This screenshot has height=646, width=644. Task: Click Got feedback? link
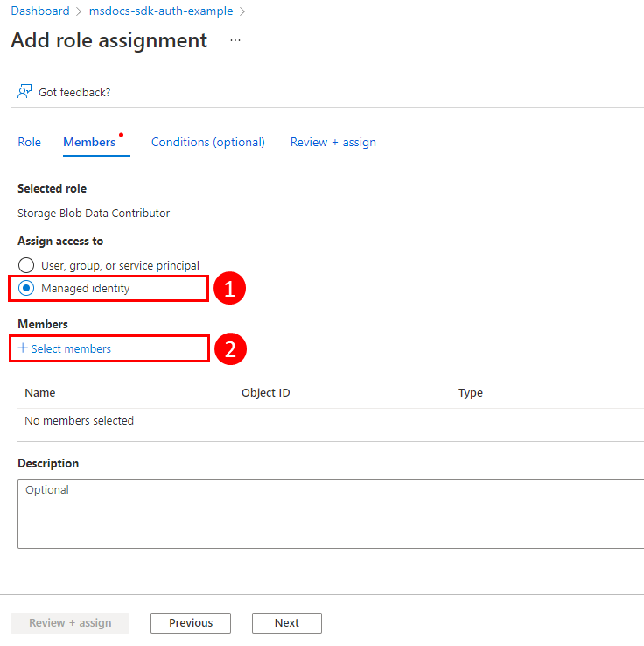click(x=74, y=92)
